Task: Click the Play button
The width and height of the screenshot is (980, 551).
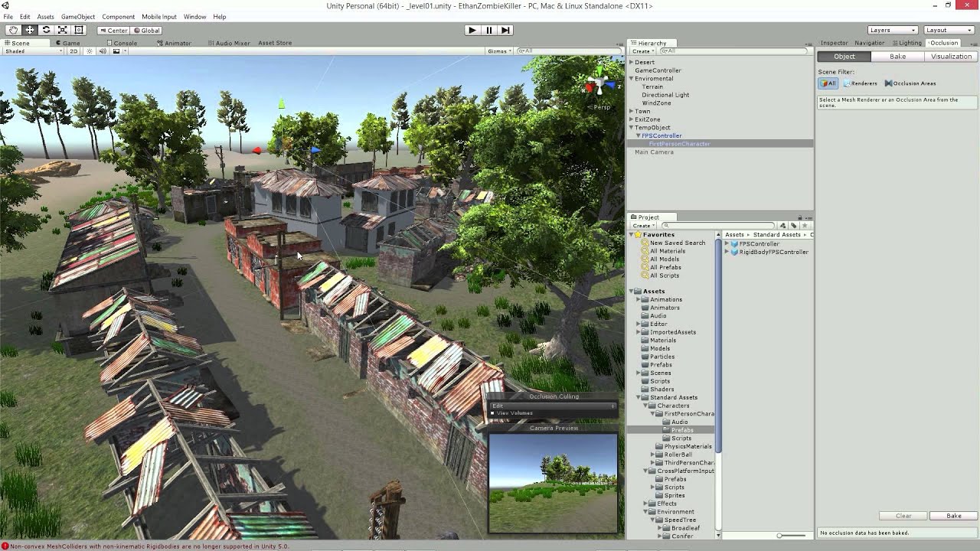Action: 472,30
